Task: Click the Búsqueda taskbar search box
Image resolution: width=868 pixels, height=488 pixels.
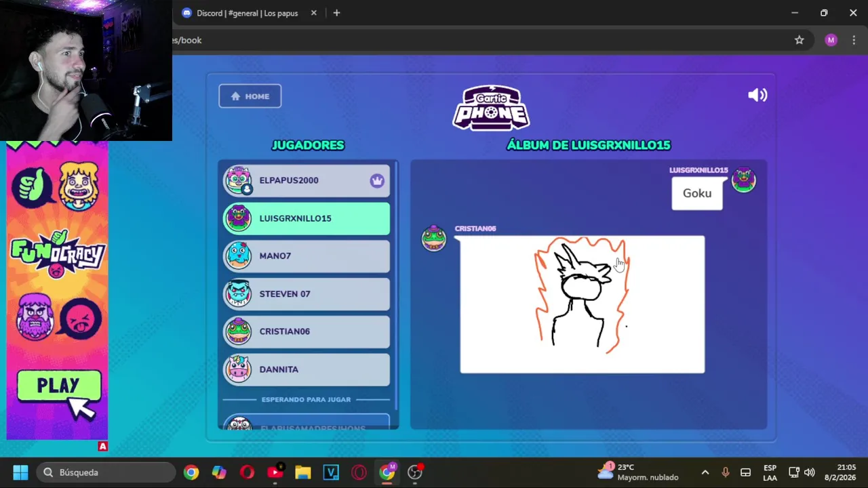Action: 106,472
